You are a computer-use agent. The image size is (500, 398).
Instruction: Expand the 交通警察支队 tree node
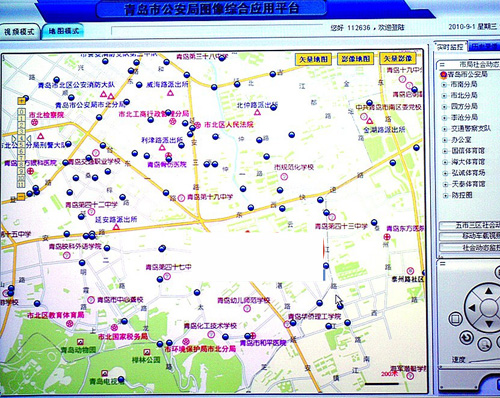click(445, 129)
